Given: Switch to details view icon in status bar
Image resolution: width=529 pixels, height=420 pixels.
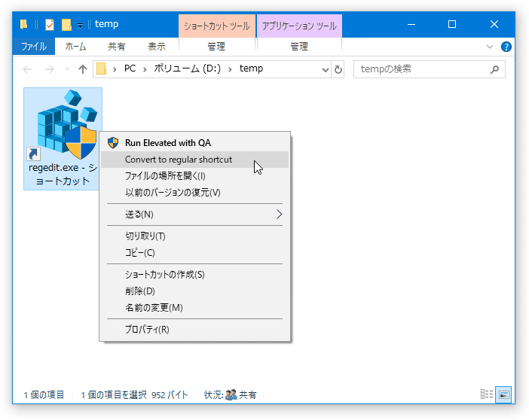Looking at the screenshot, I should (487, 394).
